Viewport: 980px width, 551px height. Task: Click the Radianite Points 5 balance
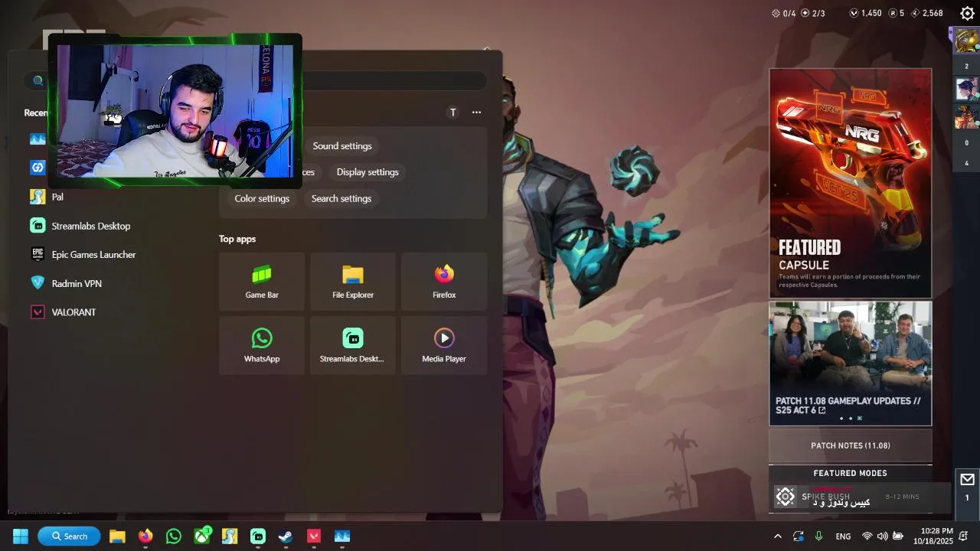click(x=897, y=13)
